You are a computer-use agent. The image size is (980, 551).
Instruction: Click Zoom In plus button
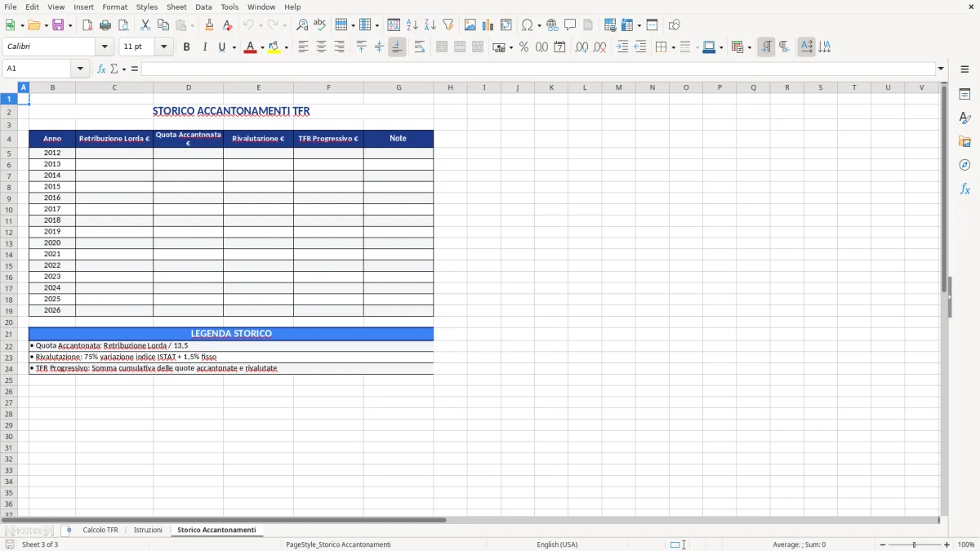[947, 544]
